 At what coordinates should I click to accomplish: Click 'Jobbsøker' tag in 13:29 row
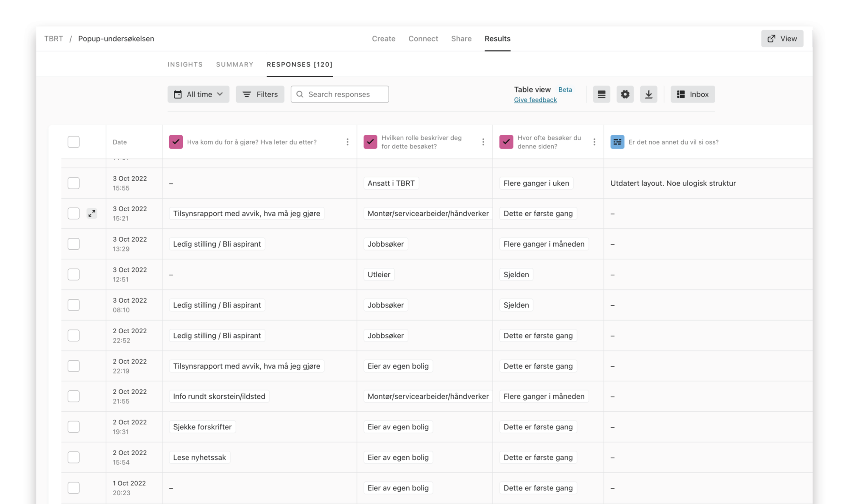tap(386, 244)
